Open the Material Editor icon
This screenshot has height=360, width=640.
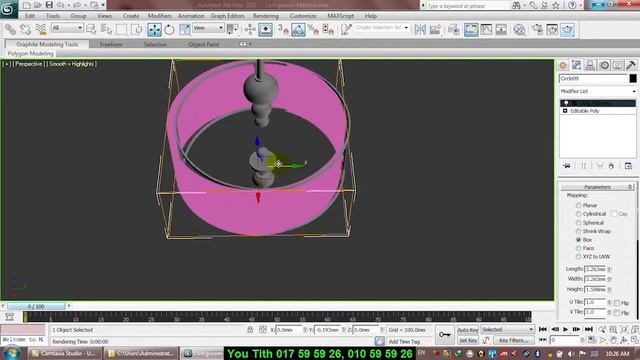[519, 29]
